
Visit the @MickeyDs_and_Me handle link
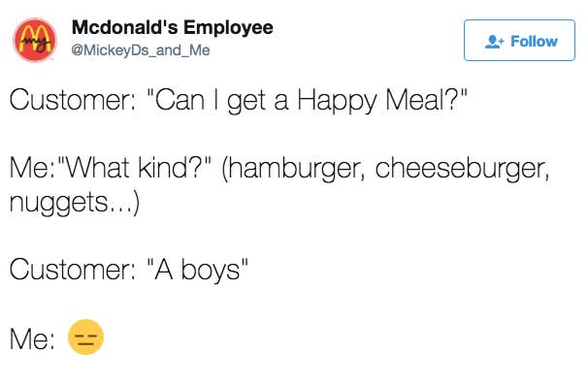(x=141, y=50)
